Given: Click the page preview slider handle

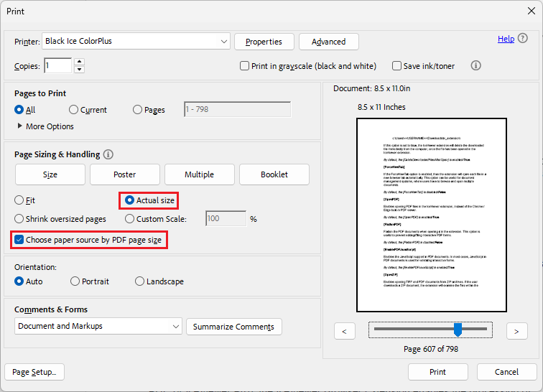Looking at the screenshot, I should (458, 330).
